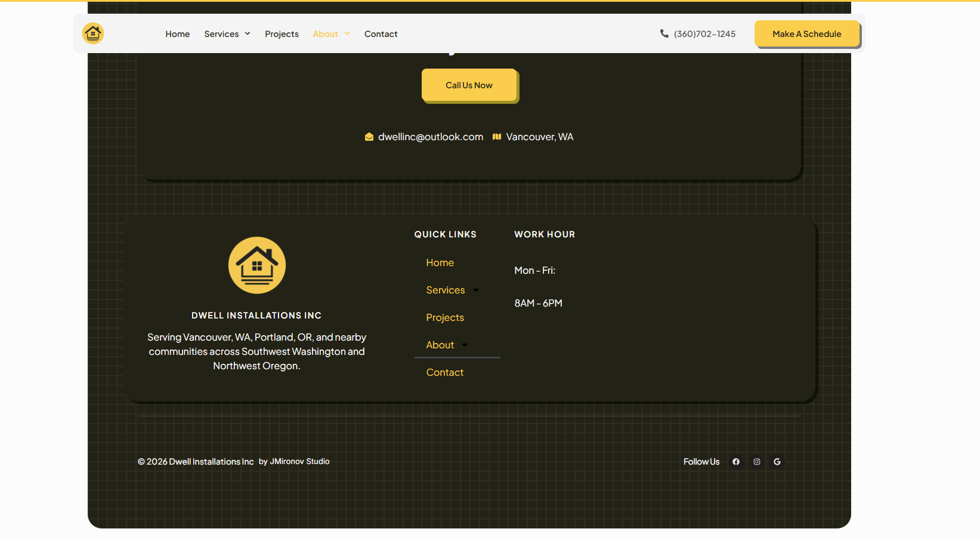Image resolution: width=980 pixels, height=538 pixels.
Task: Click the dwellinc@outlook.com email link
Action: point(431,137)
